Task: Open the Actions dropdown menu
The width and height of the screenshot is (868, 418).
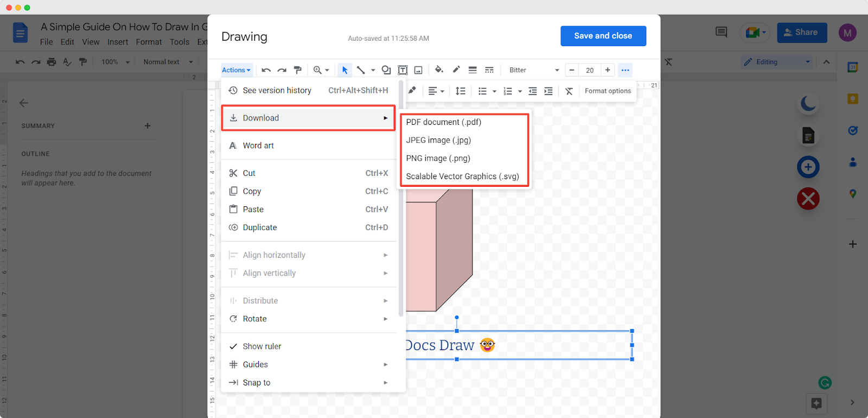Action: click(x=237, y=70)
